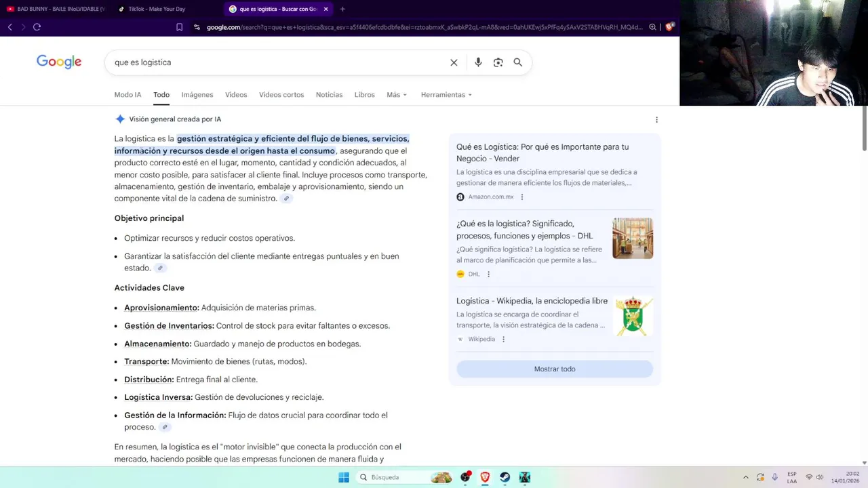Click the magnifying glass search button
The height and width of the screenshot is (488, 868).
[517, 62]
